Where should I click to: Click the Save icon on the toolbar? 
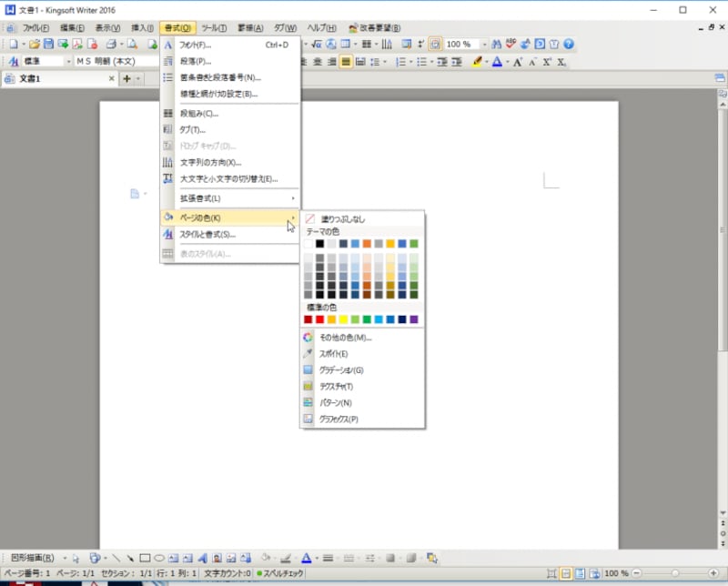click(x=48, y=44)
